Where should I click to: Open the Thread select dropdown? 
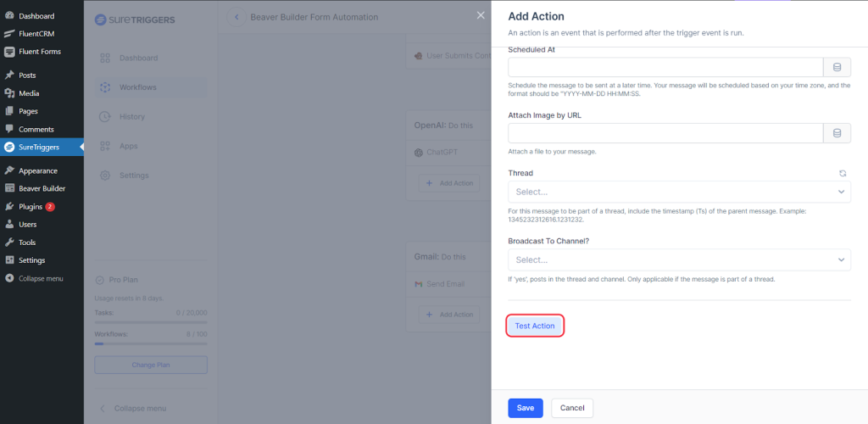pyautogui.click(x=679, y=192)
